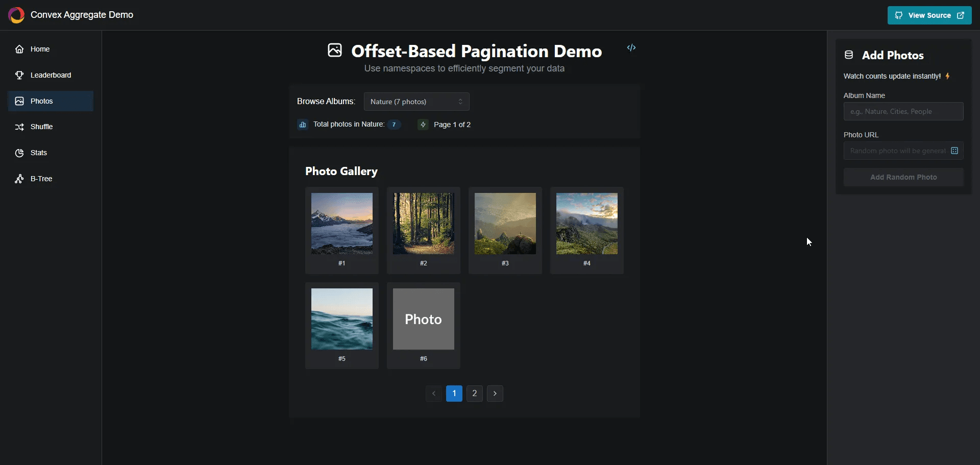Click the code view icon beside the title

point(631,47)
